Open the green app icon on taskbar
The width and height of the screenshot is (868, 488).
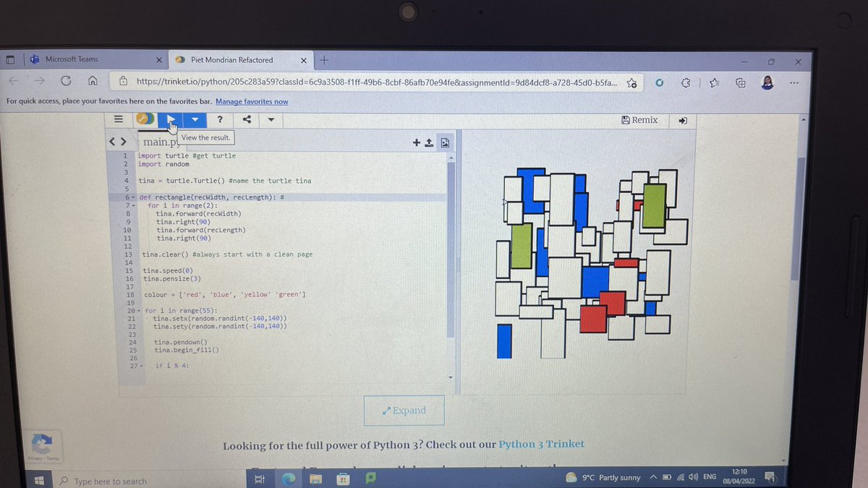[370, 478]
